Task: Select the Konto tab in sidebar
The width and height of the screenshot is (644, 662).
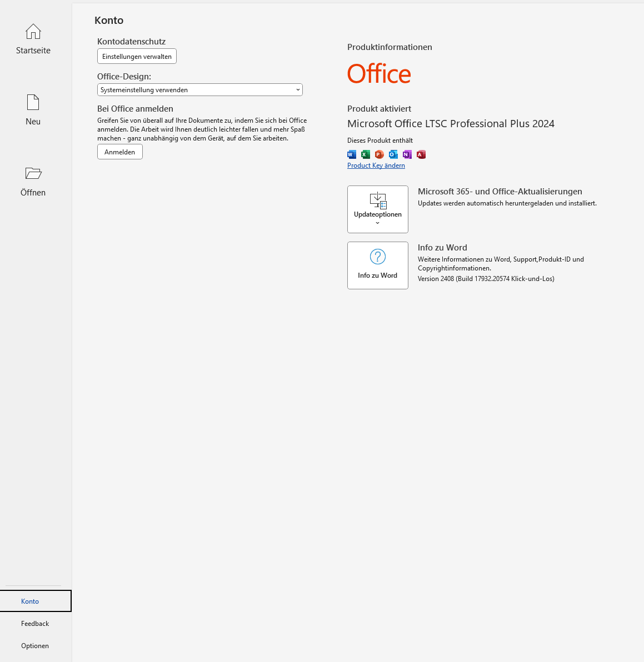Action: [x=30, y=601]
